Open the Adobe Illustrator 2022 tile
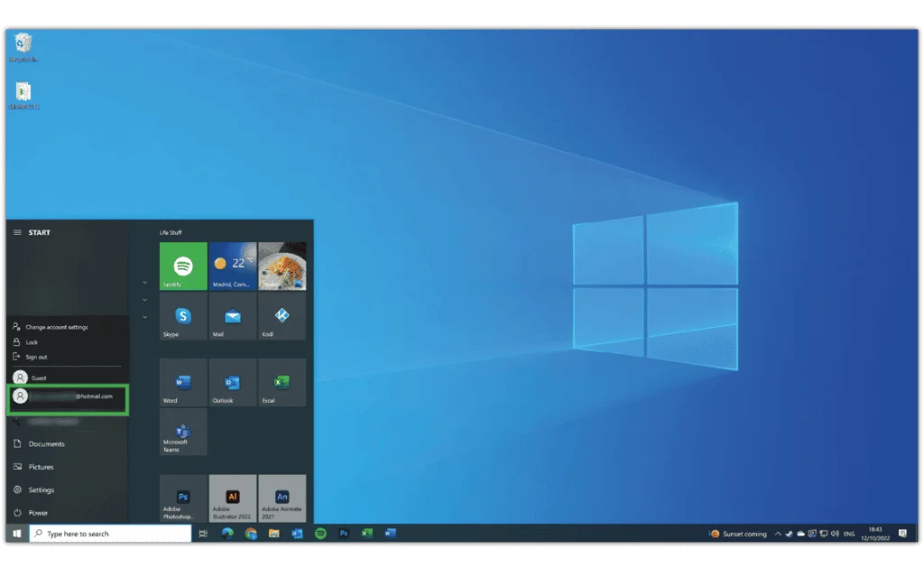The width and height of the screenshot is (924, 578). click(x=233, y=498)
